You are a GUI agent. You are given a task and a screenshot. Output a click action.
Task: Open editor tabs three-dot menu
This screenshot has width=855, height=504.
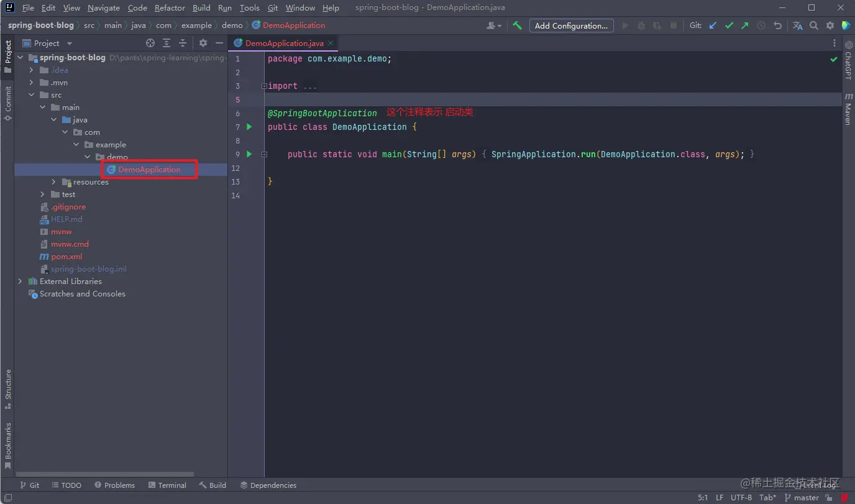[834, 43]
